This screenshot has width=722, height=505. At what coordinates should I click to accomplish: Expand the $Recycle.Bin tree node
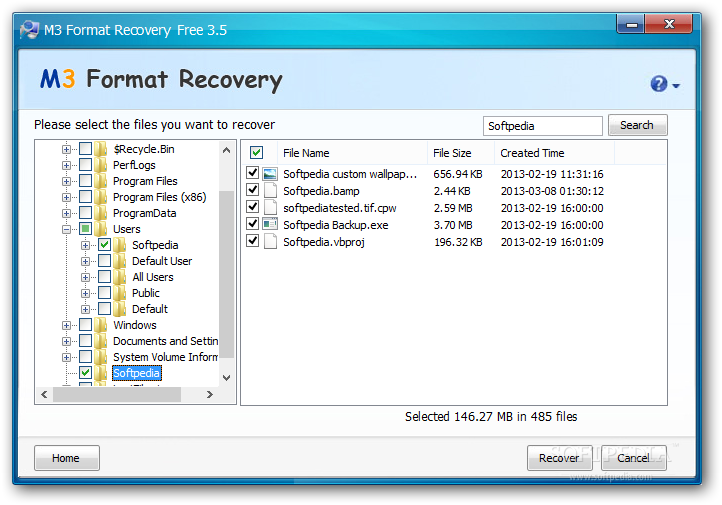[66, 149]
